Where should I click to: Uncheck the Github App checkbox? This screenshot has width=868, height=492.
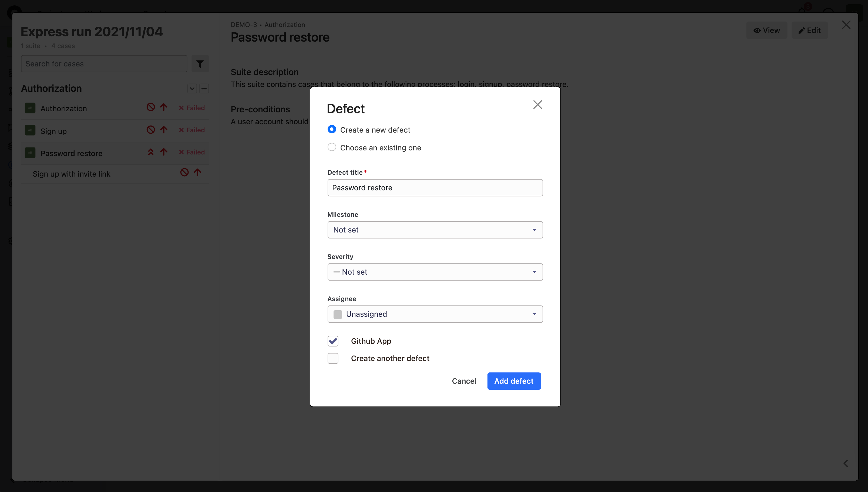(333, 341)
